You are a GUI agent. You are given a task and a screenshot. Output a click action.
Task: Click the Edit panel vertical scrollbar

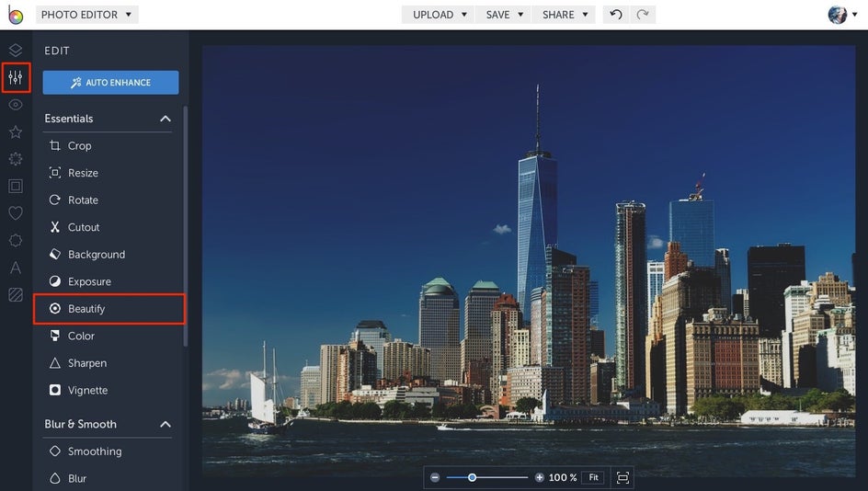click(185, 226)
